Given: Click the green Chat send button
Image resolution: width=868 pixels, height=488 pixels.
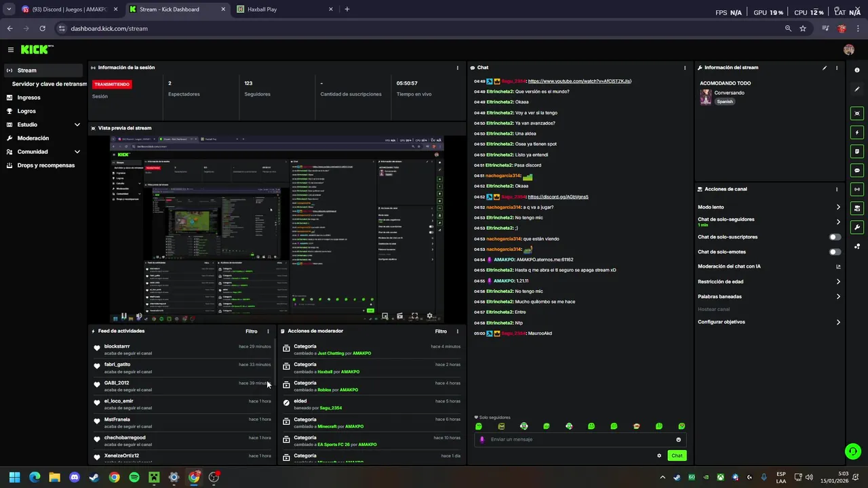Looking at the screenshot, I should click(677, 455).
